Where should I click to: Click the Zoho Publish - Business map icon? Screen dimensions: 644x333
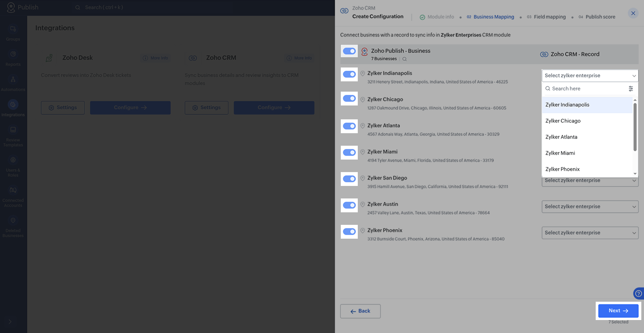click(x=364, y=51)
